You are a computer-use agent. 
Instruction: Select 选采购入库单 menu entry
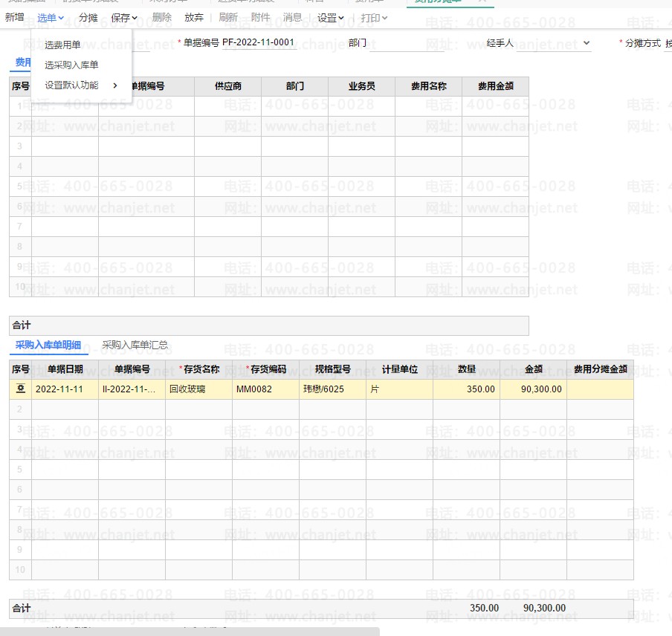71,65
